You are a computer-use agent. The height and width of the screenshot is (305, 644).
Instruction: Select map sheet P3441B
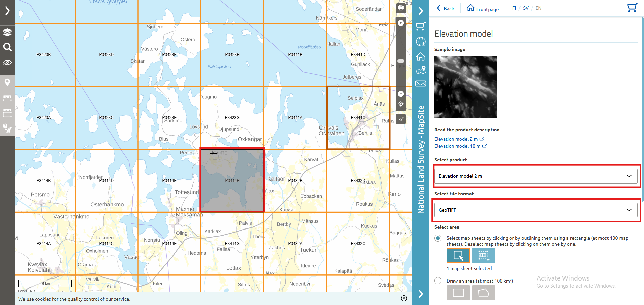point(295,54)
